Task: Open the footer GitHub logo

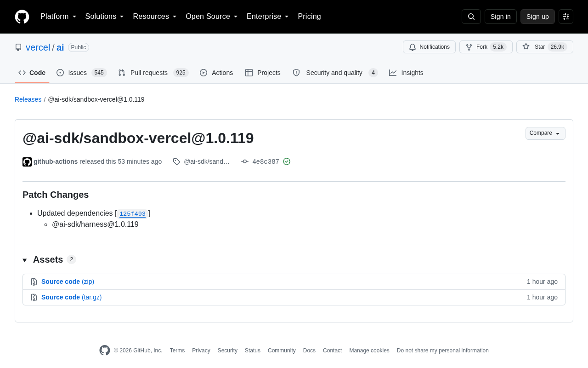Action: pyautogui.click(x=105, y=351)
